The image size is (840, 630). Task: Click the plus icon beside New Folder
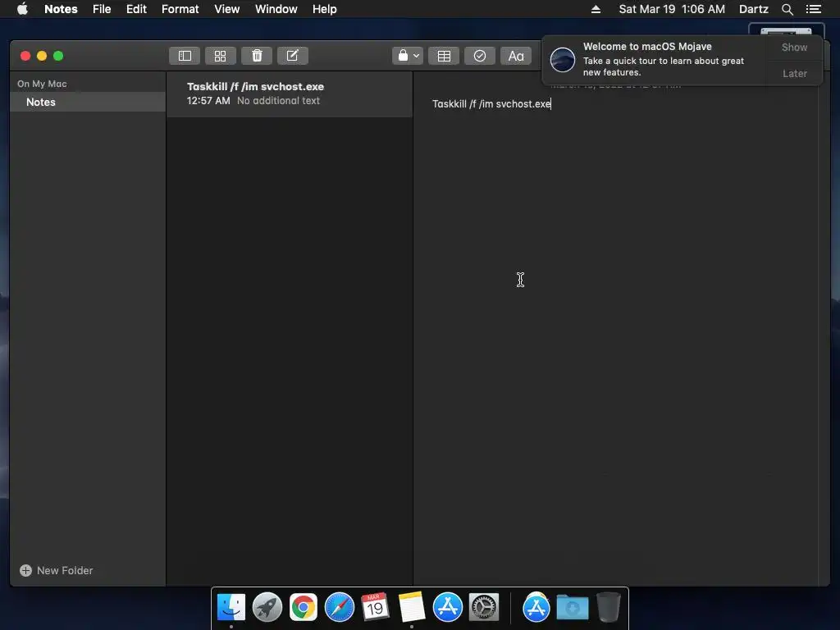point(25,571)
